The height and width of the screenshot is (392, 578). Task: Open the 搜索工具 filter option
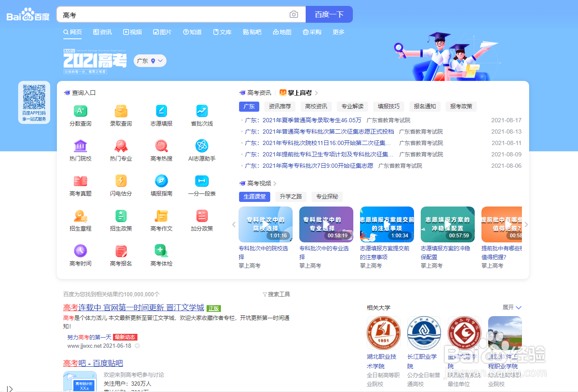coord(276,294)
